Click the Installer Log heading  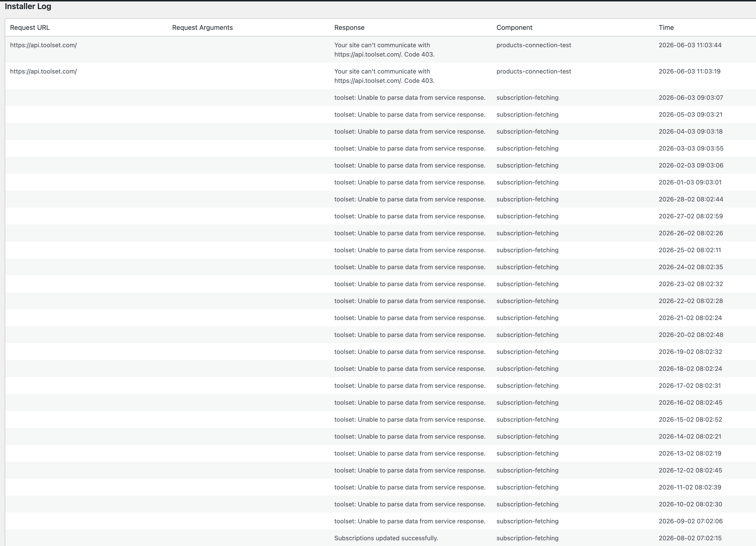click(28, 6)
